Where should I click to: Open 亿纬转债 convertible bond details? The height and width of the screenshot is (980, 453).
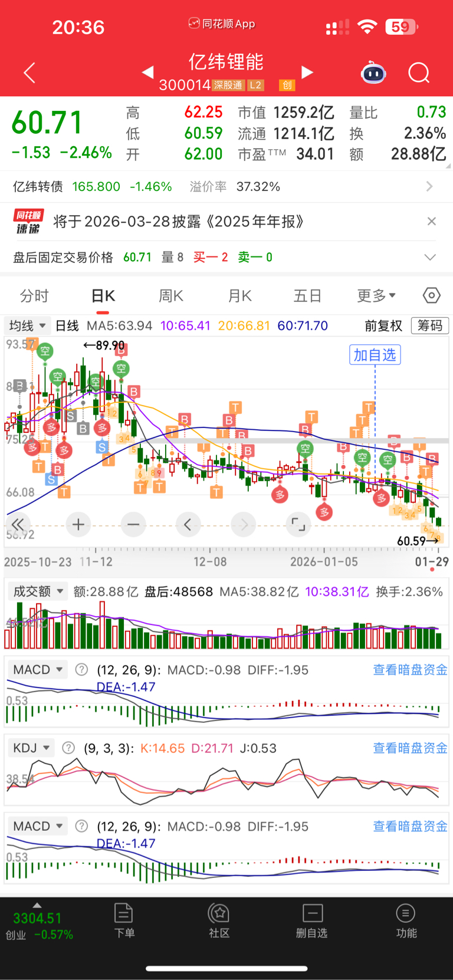226,187
